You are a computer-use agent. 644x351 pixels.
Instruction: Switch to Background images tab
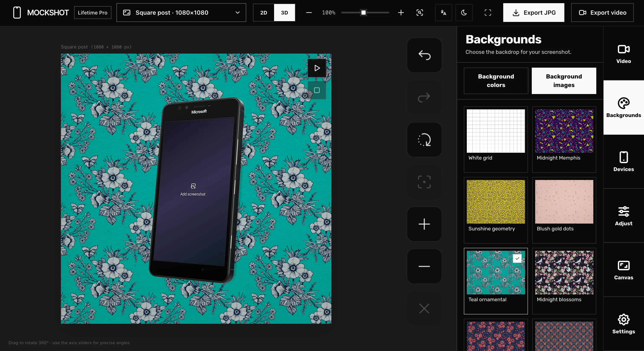point(564,81)
